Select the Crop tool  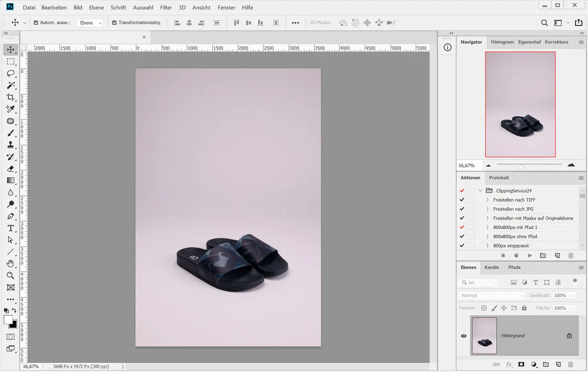click(11, 97)
